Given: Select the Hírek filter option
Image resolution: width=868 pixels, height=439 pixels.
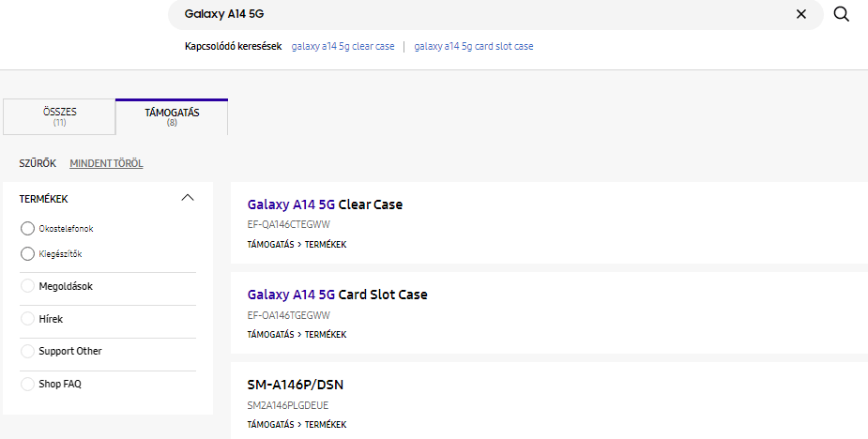Looking at the screenshot, I should point(27,319).
